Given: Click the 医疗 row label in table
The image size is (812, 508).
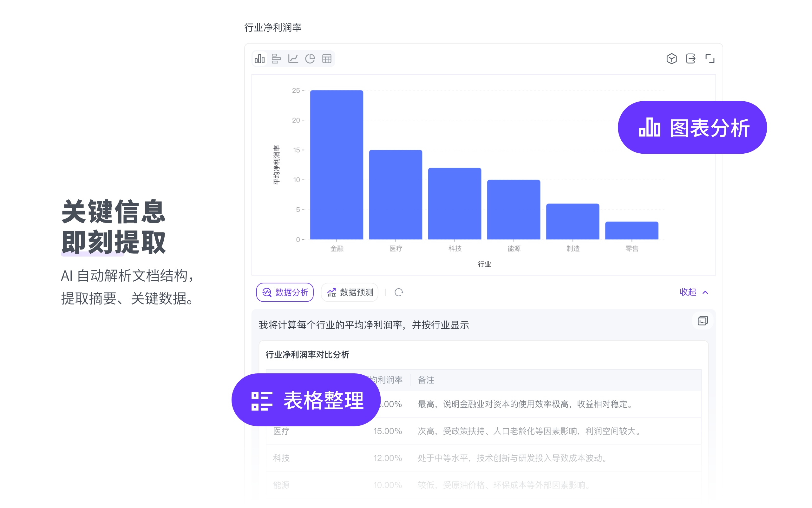Looking at the screenshot, I should (x=281, y=431).
